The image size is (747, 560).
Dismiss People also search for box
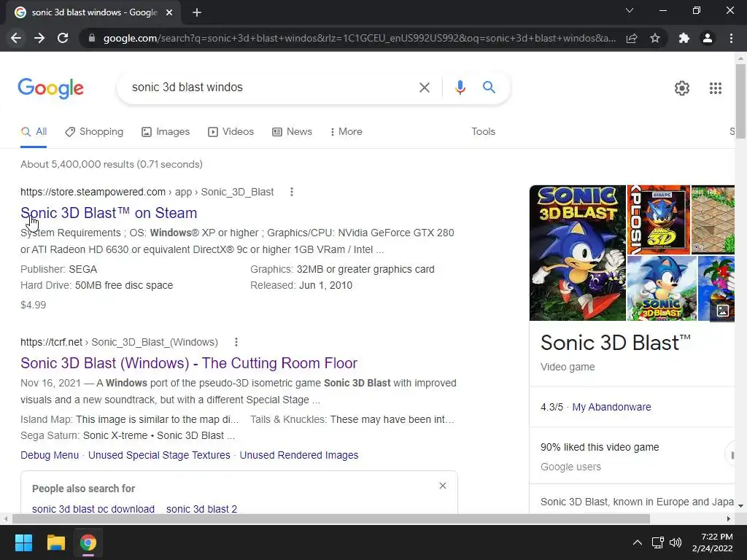point(443,486)
